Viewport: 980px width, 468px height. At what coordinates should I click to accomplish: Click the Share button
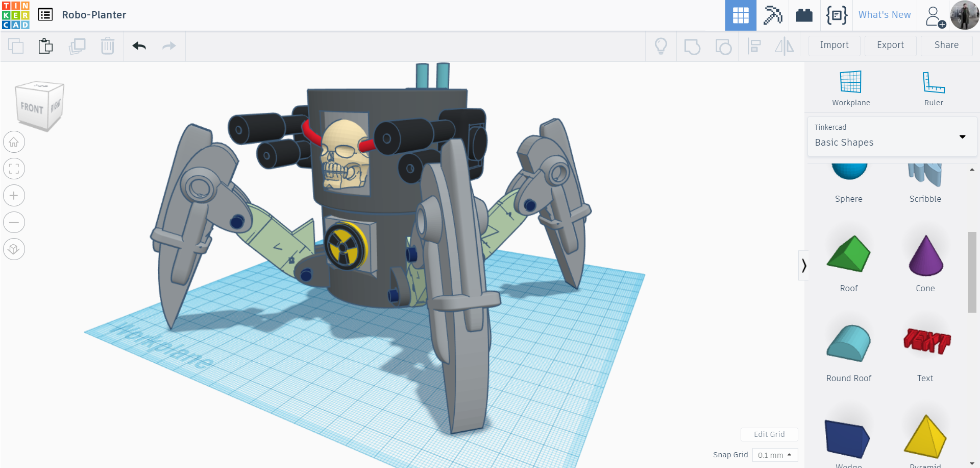point(947,45)
